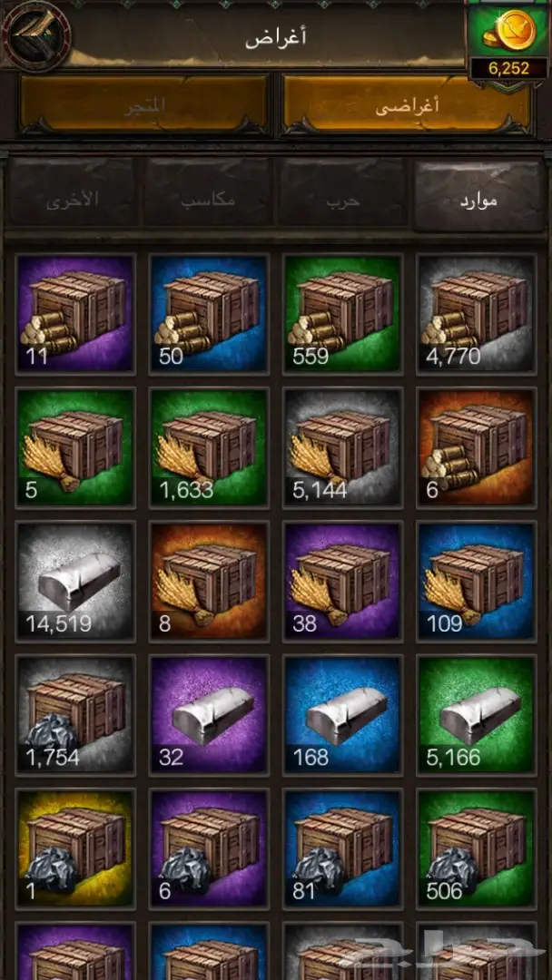Screen dimensions: 552x980
Task: Select the green wheat crate with 1,633
Action: pyautogui.click(x=210, y=447)
